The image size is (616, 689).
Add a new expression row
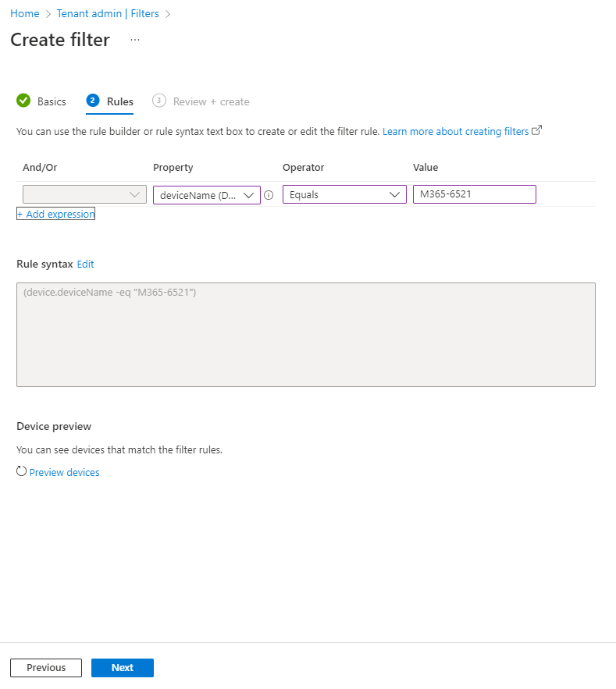[55, 214]
